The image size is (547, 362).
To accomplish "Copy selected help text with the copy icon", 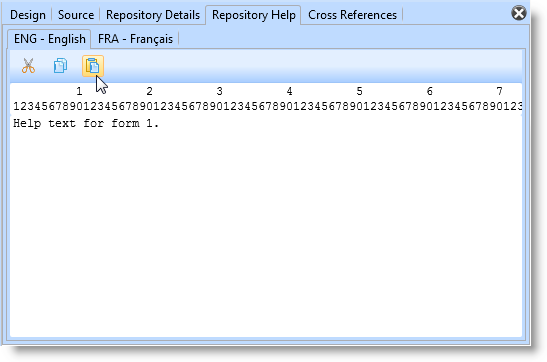I will point(60,66).
